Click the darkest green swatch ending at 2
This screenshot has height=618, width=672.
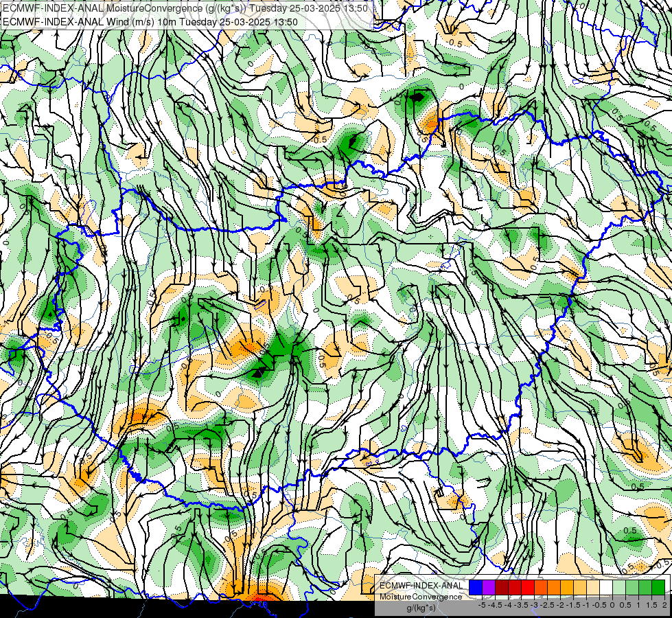click(x=658, y=587)
